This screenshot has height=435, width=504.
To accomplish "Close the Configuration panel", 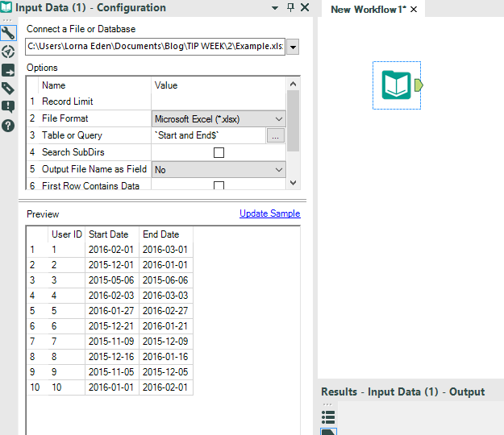I will (305, 7).
